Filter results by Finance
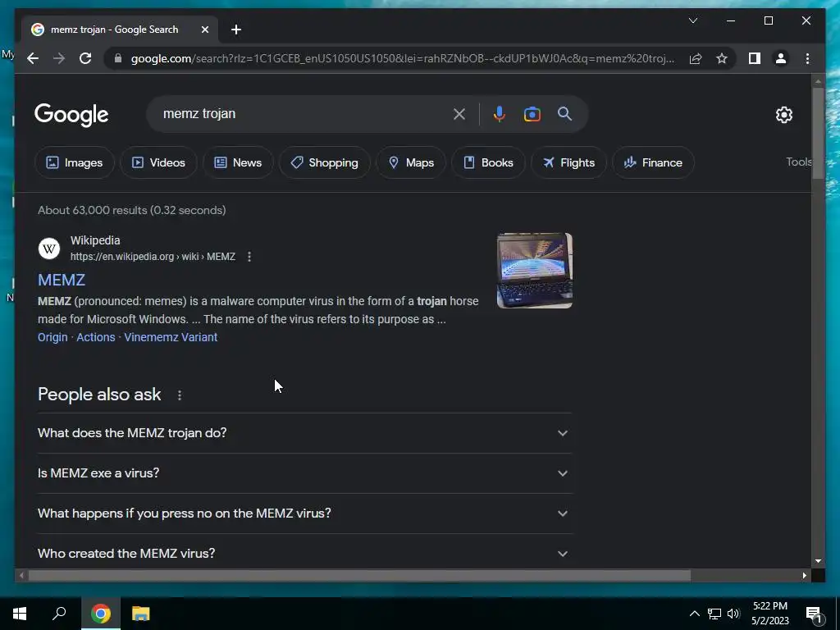The image size is (840, 630). click(653, 162)
